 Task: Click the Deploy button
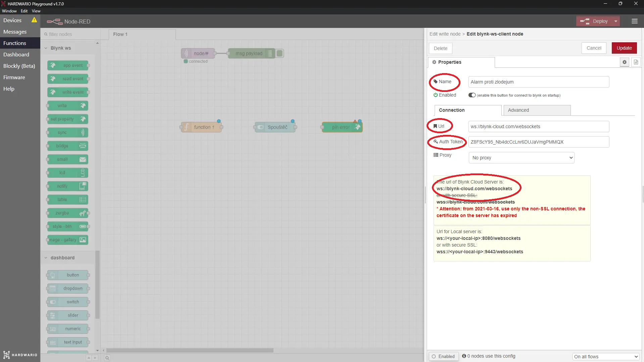tap(594, 21)
